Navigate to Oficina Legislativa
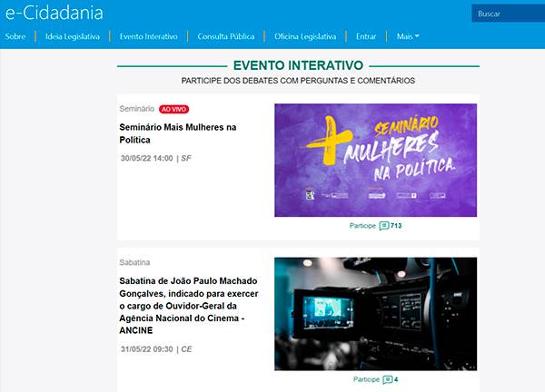The width and height of the screenshot is (545, 392). [x=305, y=36]
